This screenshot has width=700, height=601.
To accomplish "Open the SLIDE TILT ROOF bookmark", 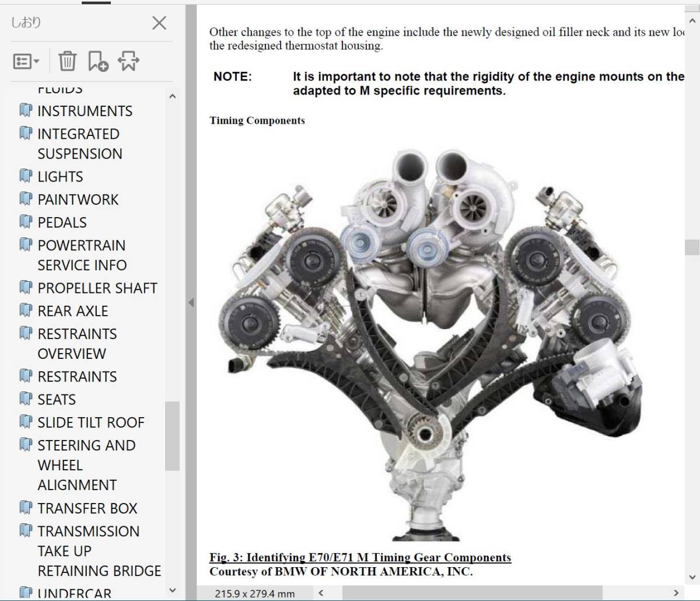I will (90, 422).
